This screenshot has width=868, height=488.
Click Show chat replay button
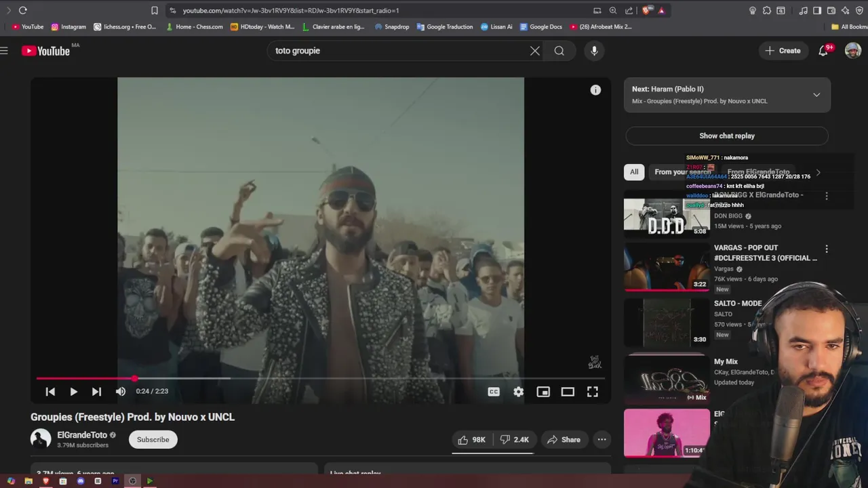coord(727,136)
